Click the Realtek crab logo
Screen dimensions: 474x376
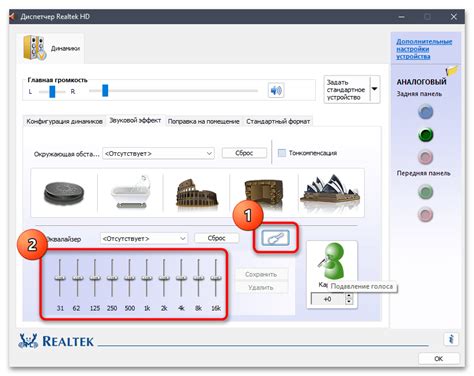tap(28, 341)
